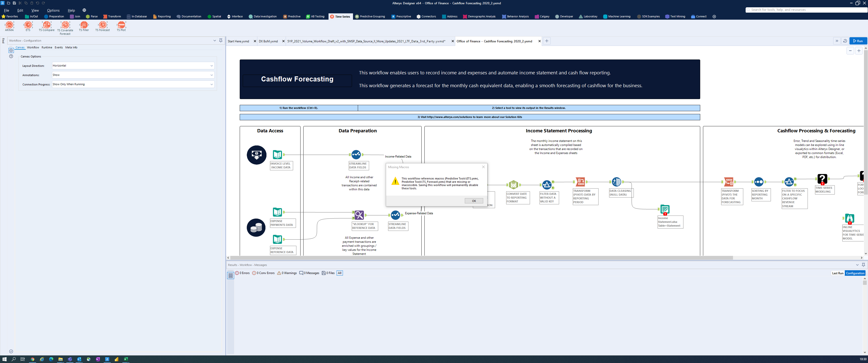Open Excel from the Windows taskbar
The height and width of the screenshot is (363, 868).
(x=126, y=359)
